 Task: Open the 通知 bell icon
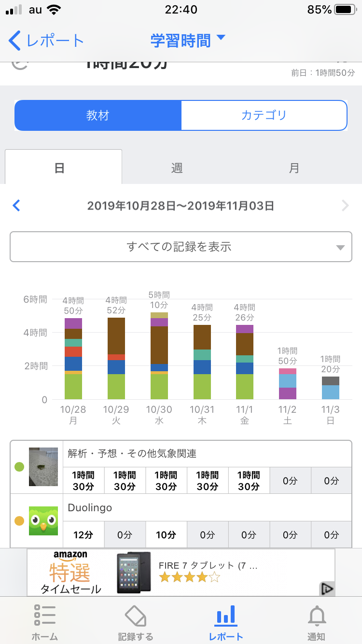point(317,615)
